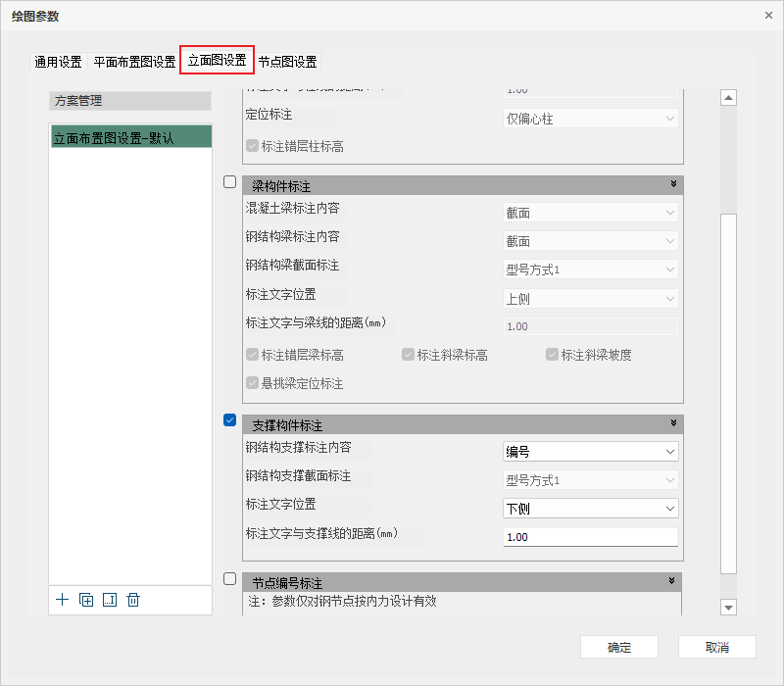Click the duplicate scheme icon
Viewport: 784px width, 686px height.
[x=86, y=600]
